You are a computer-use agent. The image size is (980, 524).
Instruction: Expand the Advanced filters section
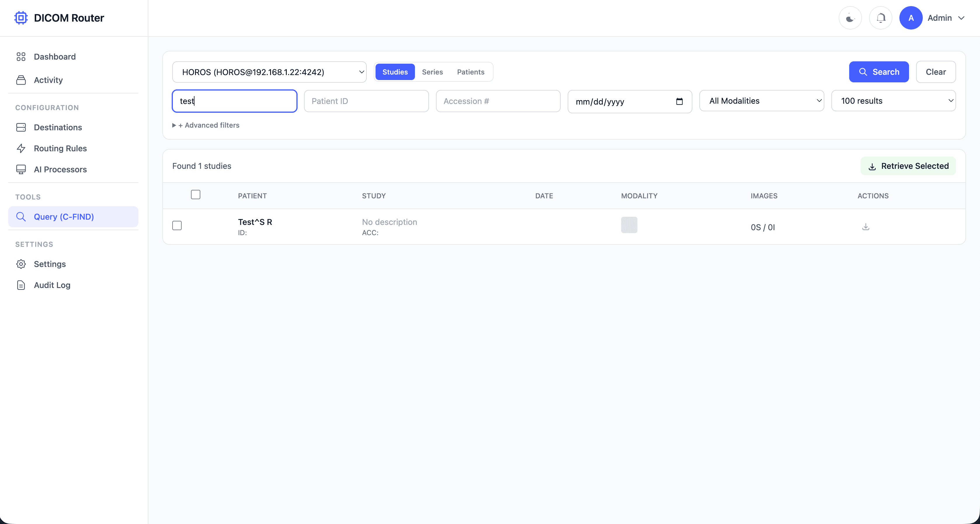(x=206, y=125)
